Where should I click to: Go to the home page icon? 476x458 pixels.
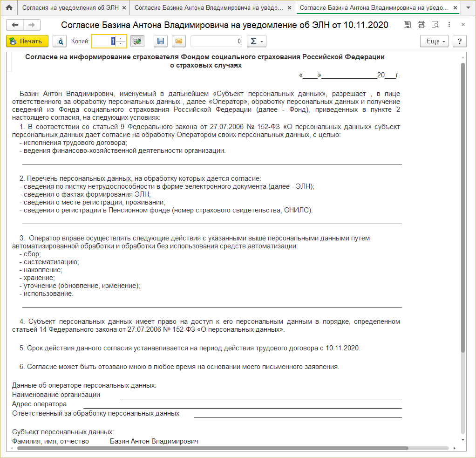click(9, 7)
